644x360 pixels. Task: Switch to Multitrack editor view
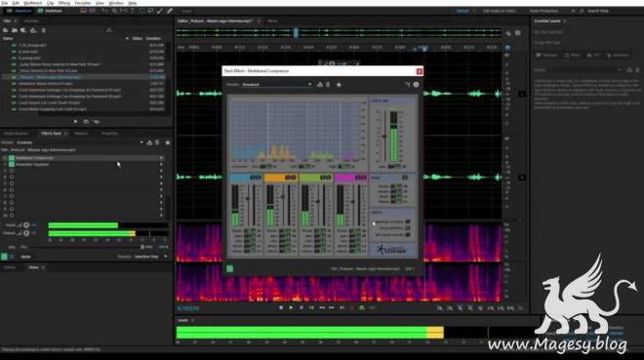pos(50,11)
